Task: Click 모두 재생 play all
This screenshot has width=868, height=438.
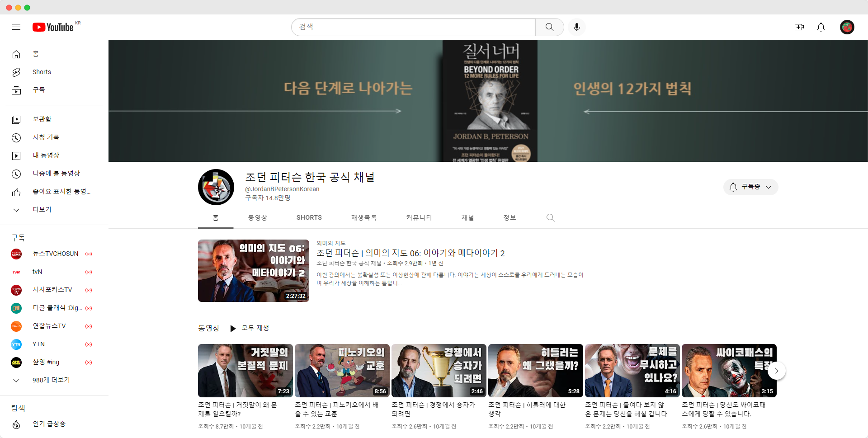Action: point(250,328)
